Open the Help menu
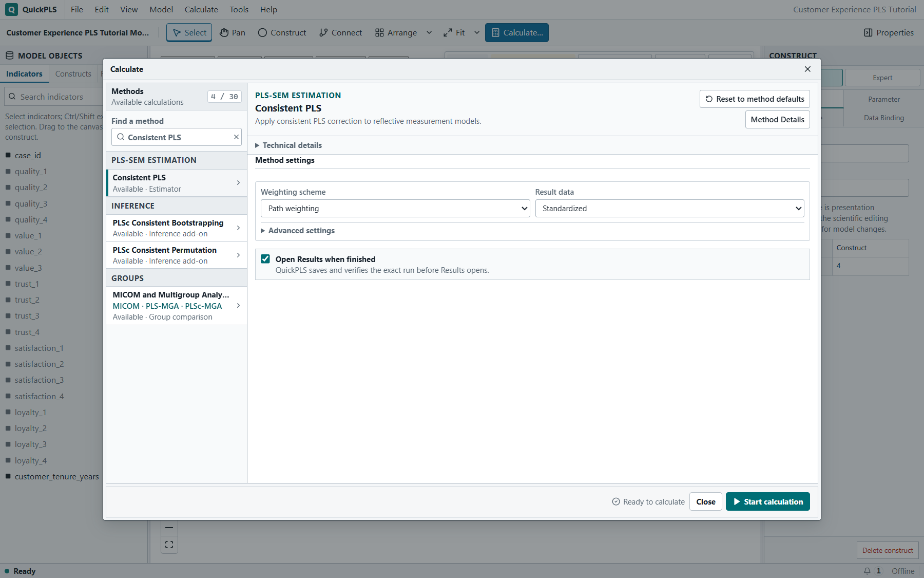924x578 pixels. (x=268, y=9)
